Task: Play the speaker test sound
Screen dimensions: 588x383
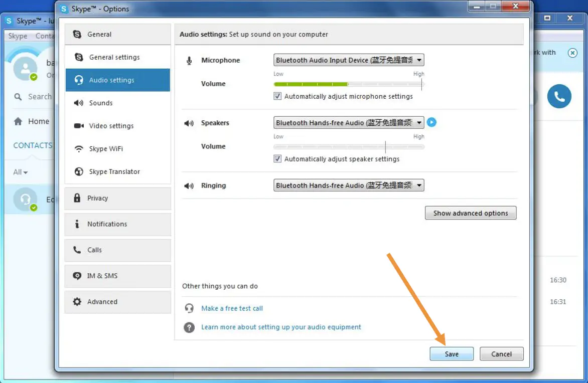Action: point(431,122)
